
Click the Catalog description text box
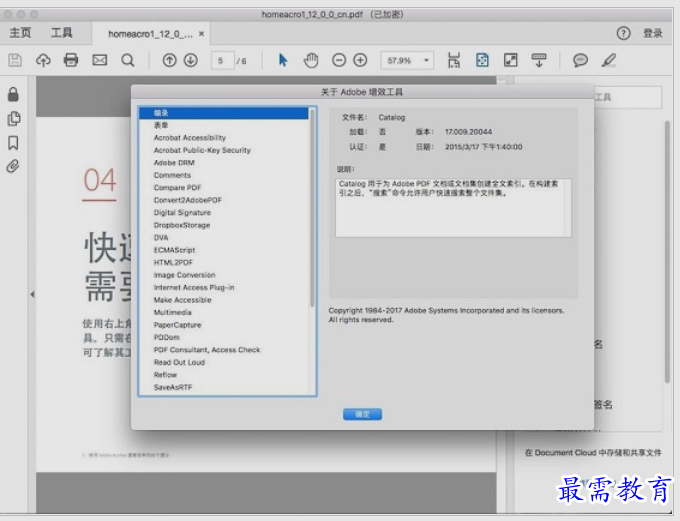coord(453,208)
